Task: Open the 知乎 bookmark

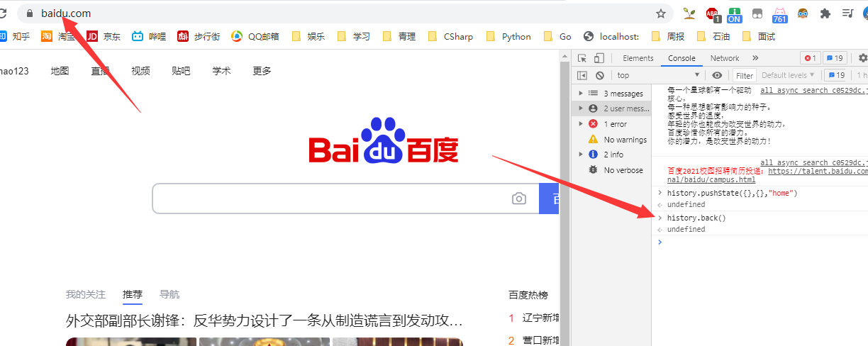Action: (x=14, y=36)
